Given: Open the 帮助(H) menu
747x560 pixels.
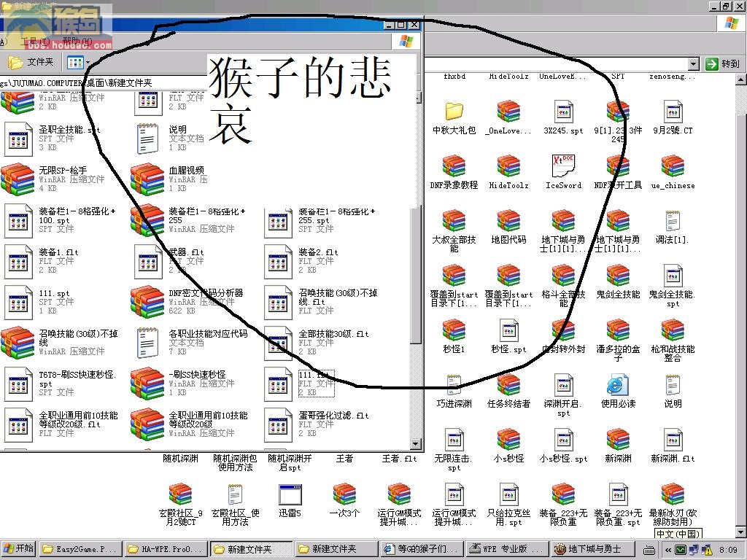Looking at the screenshot, I should click(x=77, y=42).
